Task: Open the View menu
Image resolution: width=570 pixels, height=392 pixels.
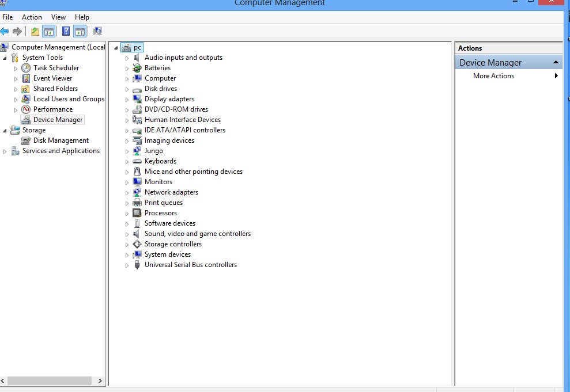Action: (58, 17)
